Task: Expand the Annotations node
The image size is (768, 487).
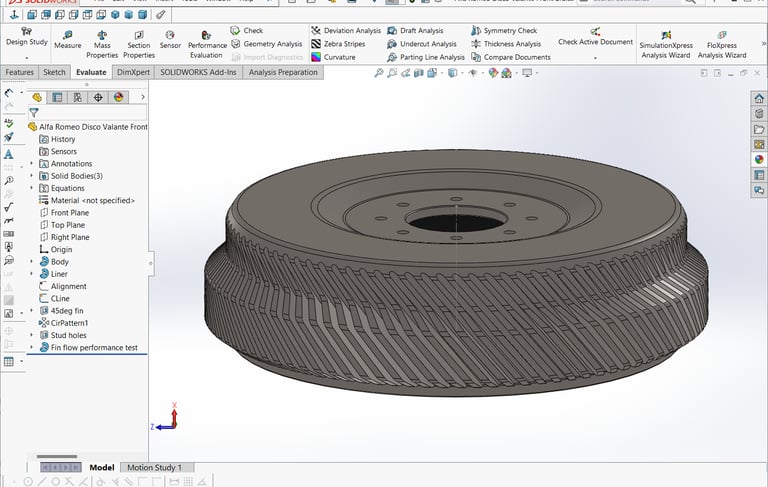Action: pyautogui.click(x=32, y=163)
